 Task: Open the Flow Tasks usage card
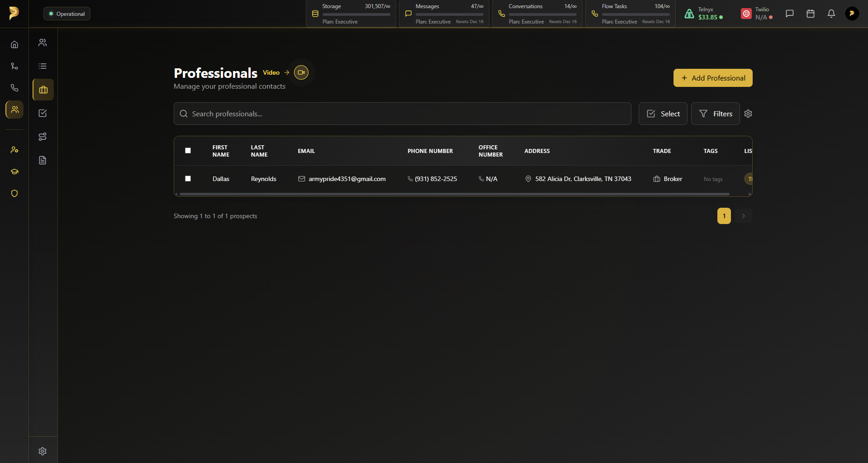[x=631, y=14]
